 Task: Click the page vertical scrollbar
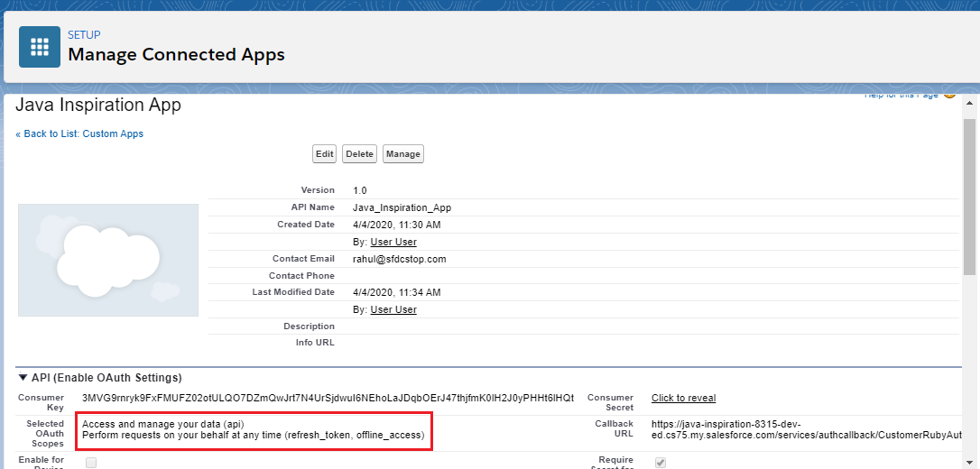(969, 197)
